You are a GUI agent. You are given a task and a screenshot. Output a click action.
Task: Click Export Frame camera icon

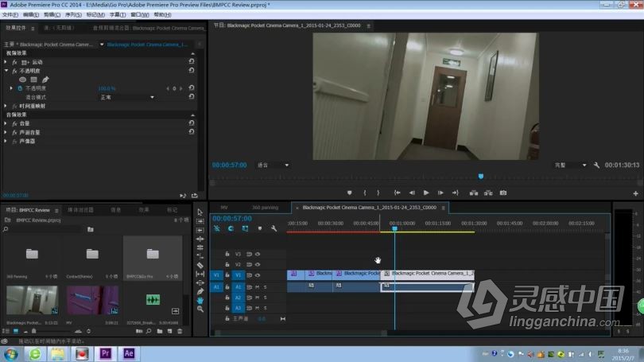click(503, 193)
